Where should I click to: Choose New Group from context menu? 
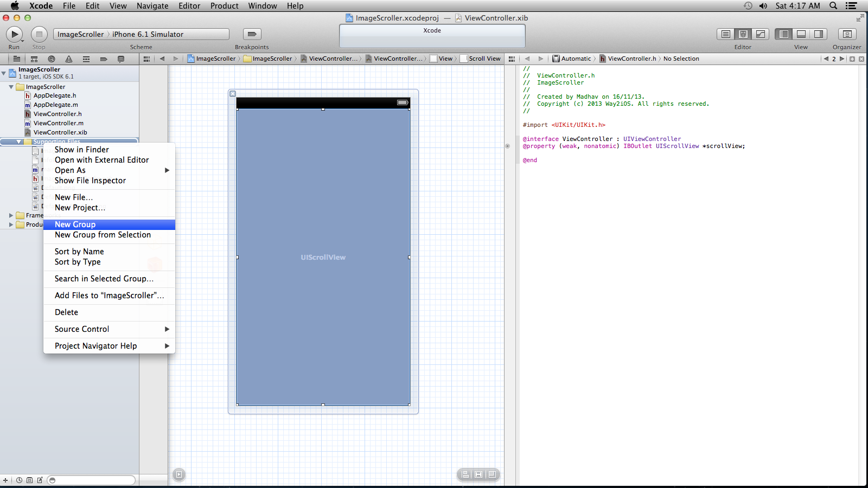75,224
